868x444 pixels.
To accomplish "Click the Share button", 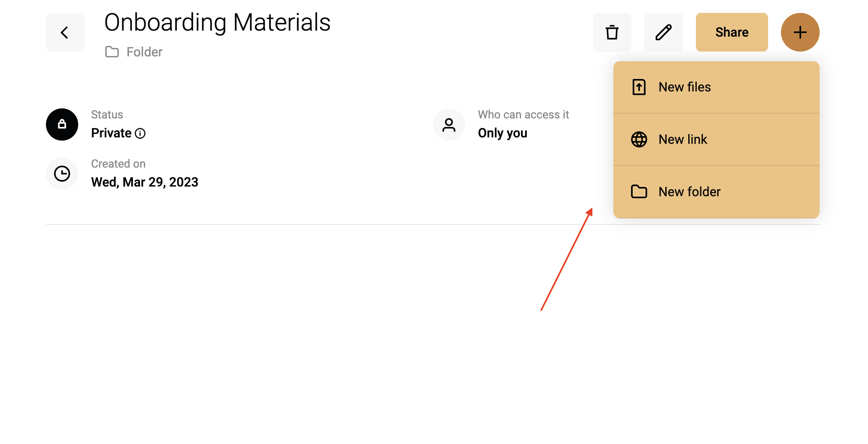I will (x=732, y=32).
